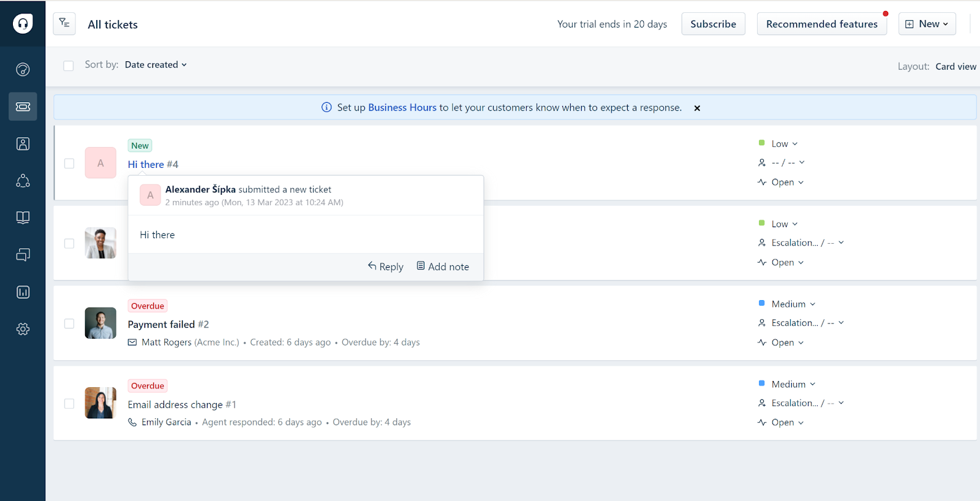The height and width of the screenshot is (501, 980).
Task: Toggle the ticket filters panel icon
Action: (64, 24)
